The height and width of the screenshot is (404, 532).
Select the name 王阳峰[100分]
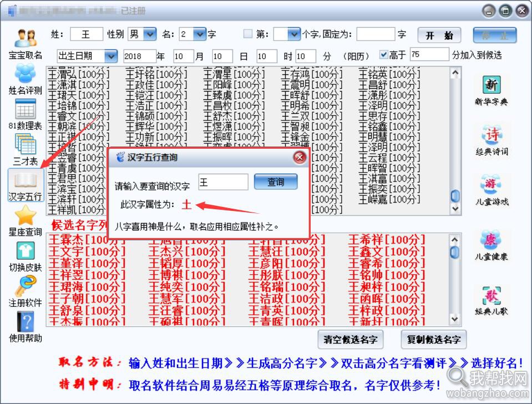tap(234, 84)
